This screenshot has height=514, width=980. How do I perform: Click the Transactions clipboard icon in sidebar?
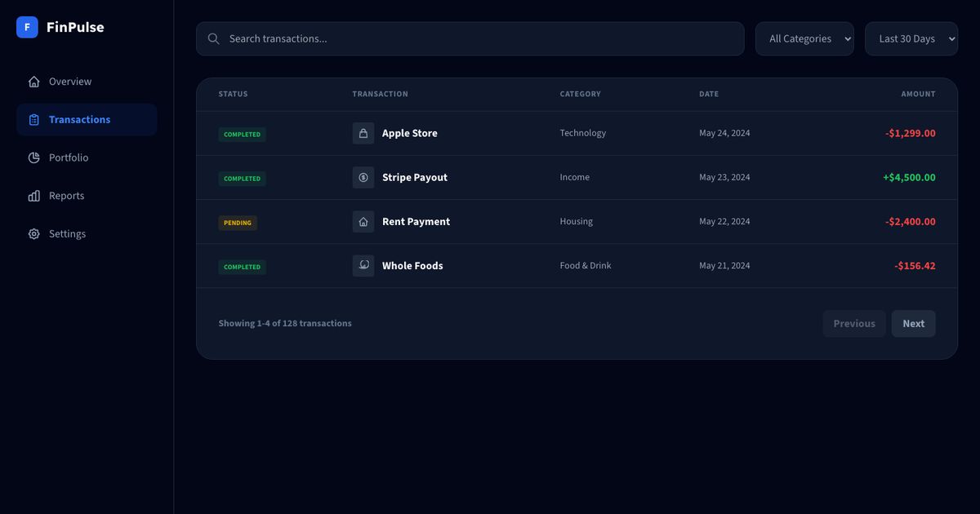coord(33,120)
